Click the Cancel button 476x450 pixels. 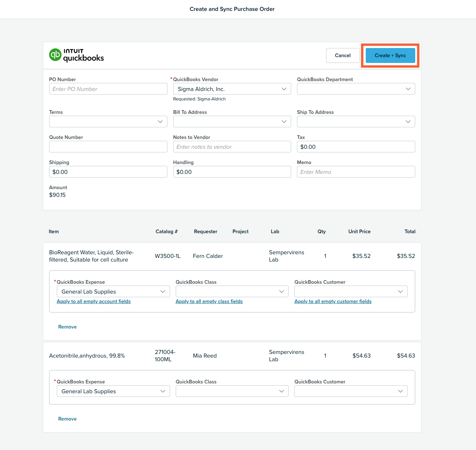(343, 55)
